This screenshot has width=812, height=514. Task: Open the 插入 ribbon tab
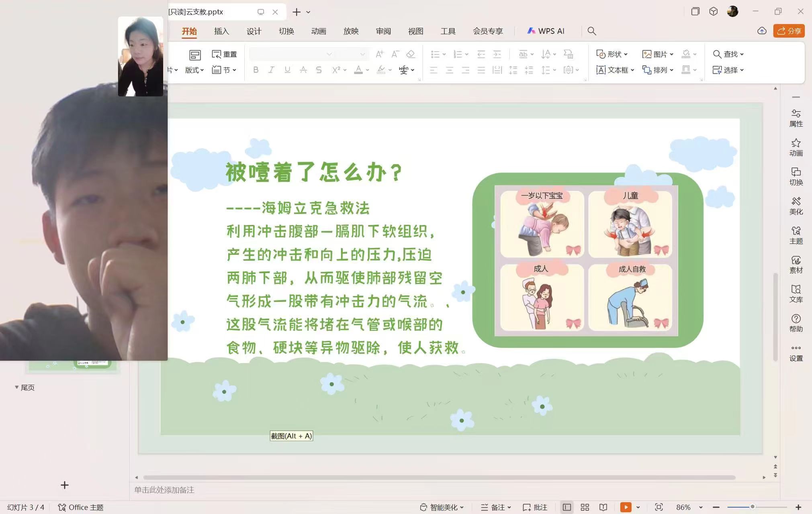(221, 31)
